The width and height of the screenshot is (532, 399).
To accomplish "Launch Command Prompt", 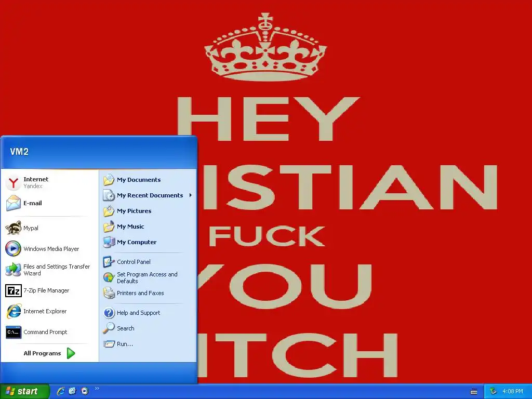I will (49, 332).
